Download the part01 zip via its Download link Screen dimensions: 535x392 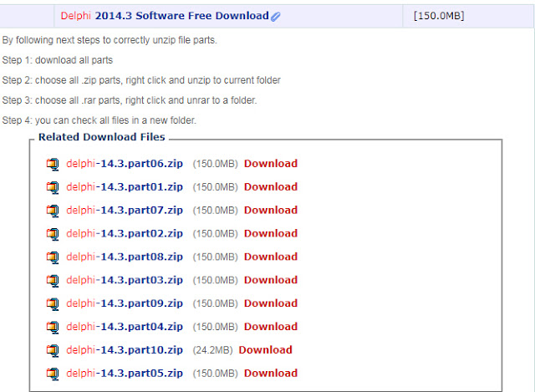(x=270, y=187)
